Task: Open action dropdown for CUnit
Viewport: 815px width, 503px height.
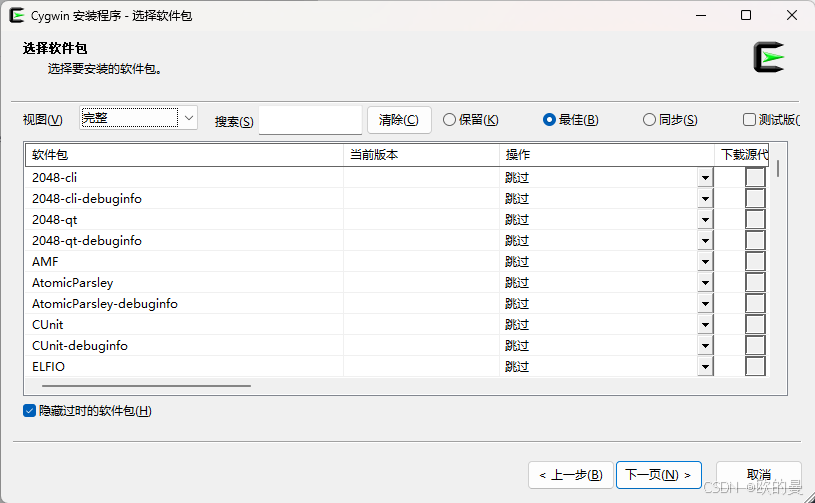Action: 705,325
